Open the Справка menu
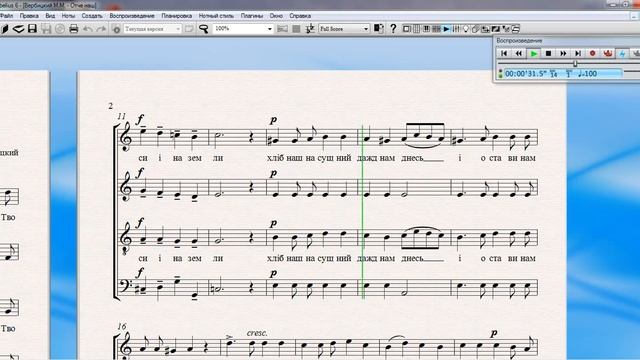This screenshot has width=640, height=360. click(300, 16)
